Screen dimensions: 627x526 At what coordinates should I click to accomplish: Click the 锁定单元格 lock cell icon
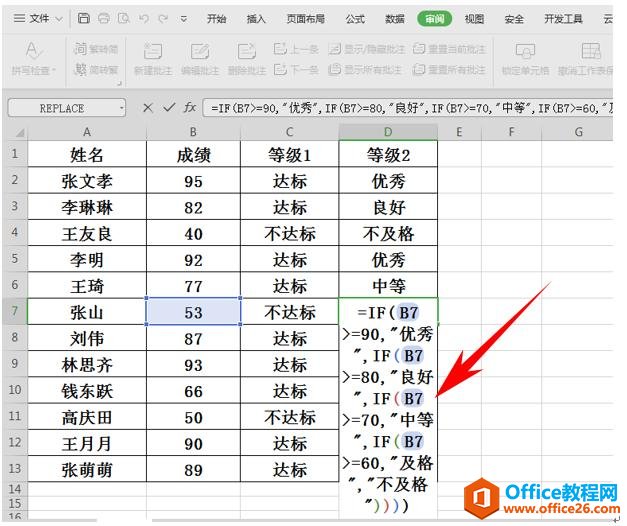coord(525,51)
